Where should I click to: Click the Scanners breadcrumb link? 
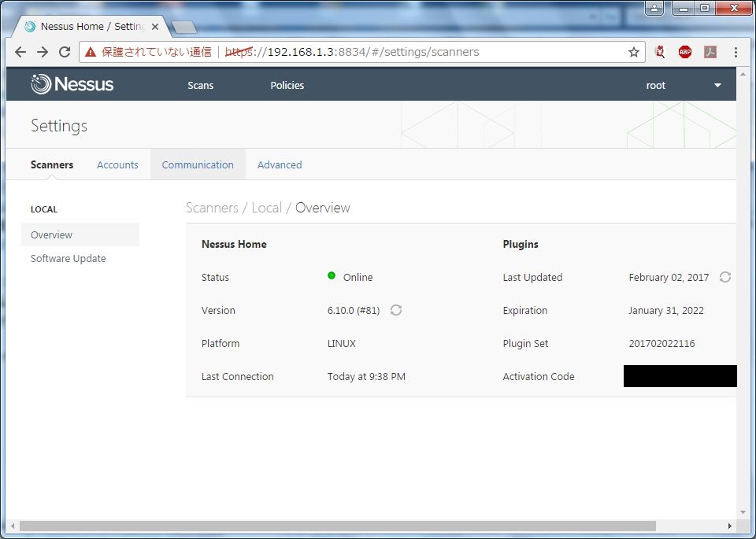tap(212, 208)
